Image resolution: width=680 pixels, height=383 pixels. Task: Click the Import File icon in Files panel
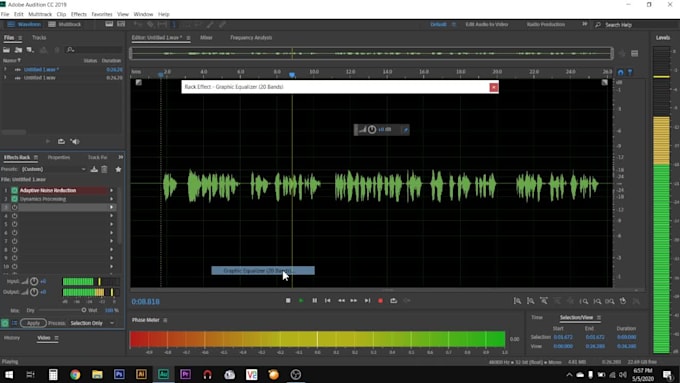[x=18, y=50]
